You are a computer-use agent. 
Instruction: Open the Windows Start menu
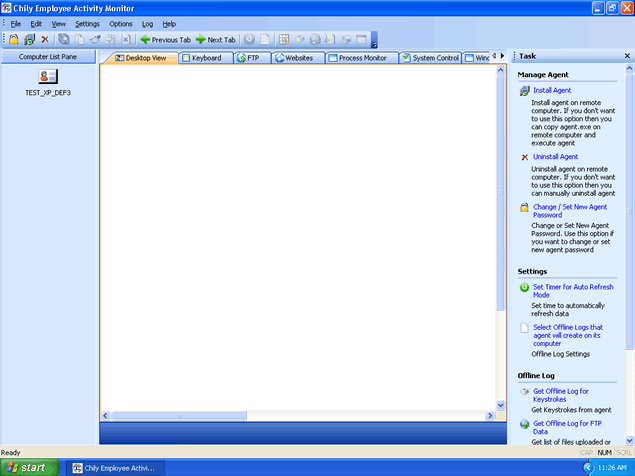point(27,467)
